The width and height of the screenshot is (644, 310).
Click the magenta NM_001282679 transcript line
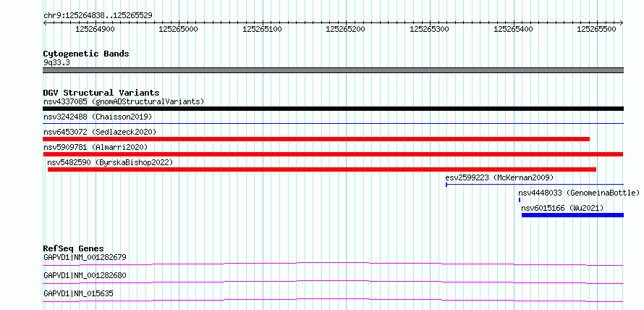click(333, 264)
